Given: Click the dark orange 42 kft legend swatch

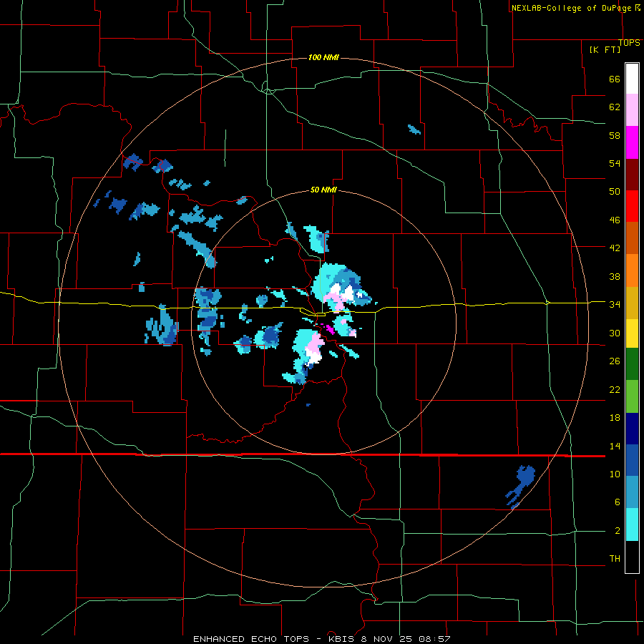Looking at the screenshot, I should 632,238.
